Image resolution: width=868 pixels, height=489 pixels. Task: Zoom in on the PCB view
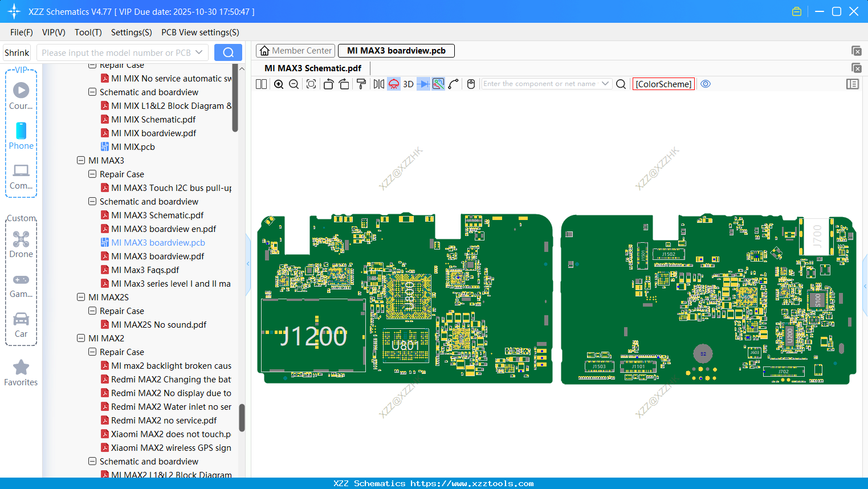[x=279, y=84]
